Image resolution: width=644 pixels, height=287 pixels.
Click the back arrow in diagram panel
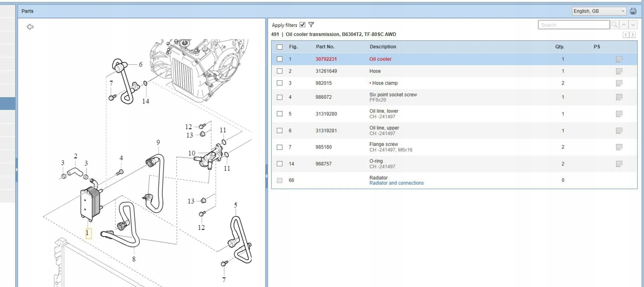click(x=30, y=27)
